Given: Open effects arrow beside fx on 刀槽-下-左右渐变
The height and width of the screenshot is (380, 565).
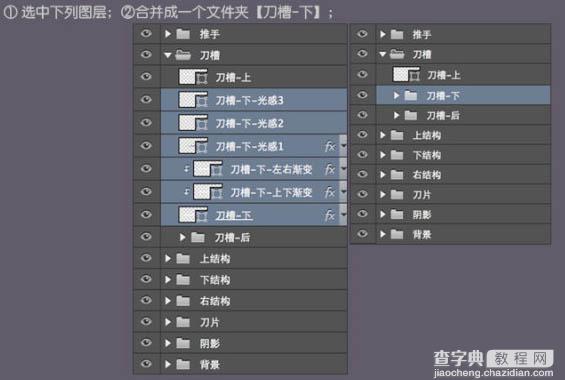Looking at the screenshot, I should [343, 169].
